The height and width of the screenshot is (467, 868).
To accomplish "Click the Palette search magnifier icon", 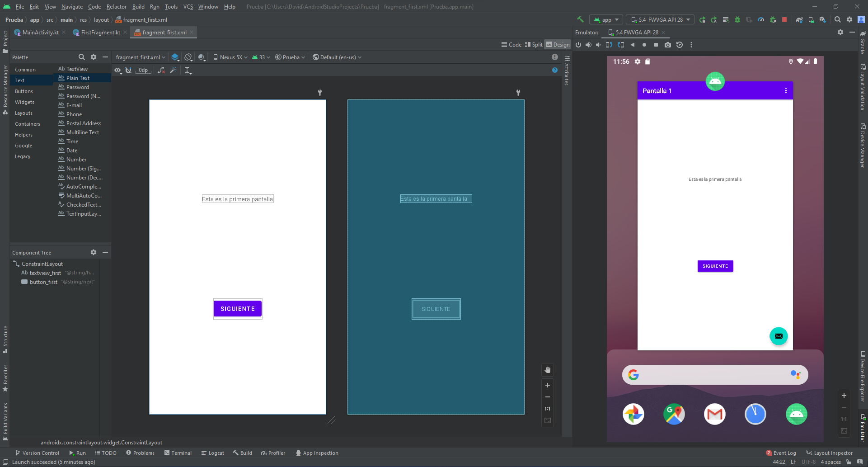I will (82, 57).
